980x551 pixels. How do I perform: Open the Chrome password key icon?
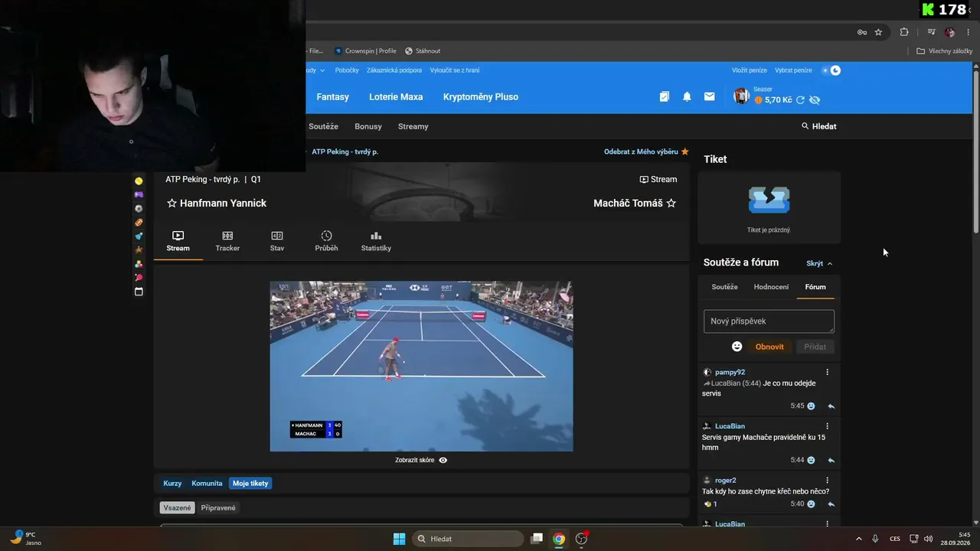pos(861,32)
